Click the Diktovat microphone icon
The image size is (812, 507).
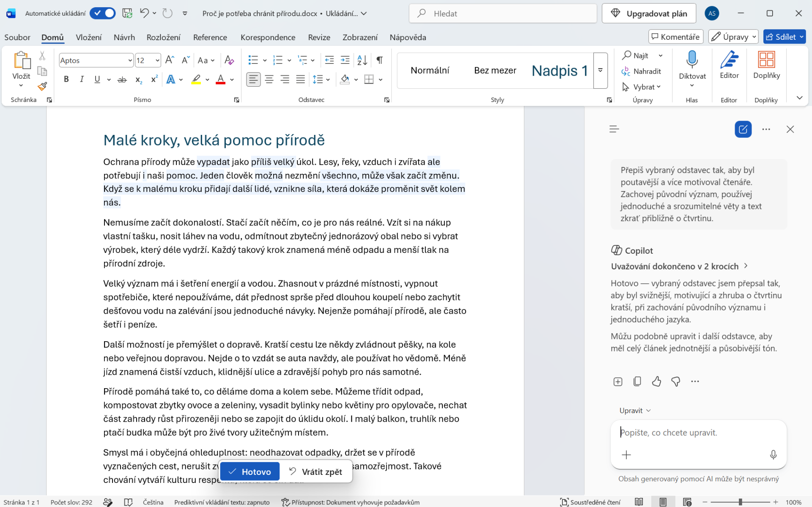692,60
